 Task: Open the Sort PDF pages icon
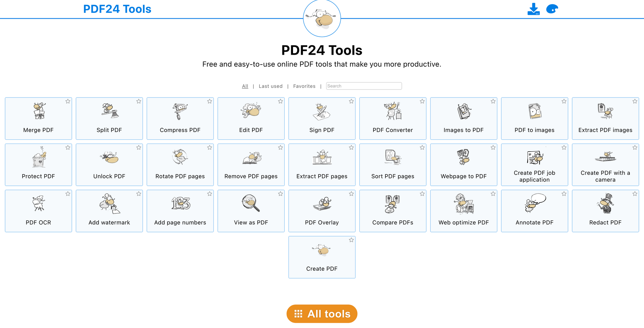(x=393, y=157)
